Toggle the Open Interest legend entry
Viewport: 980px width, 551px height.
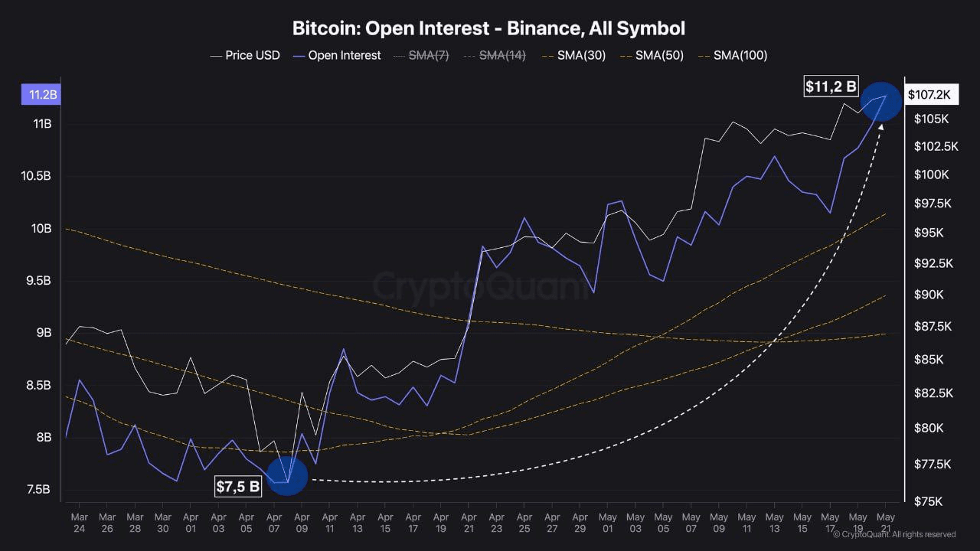point(337,55)
